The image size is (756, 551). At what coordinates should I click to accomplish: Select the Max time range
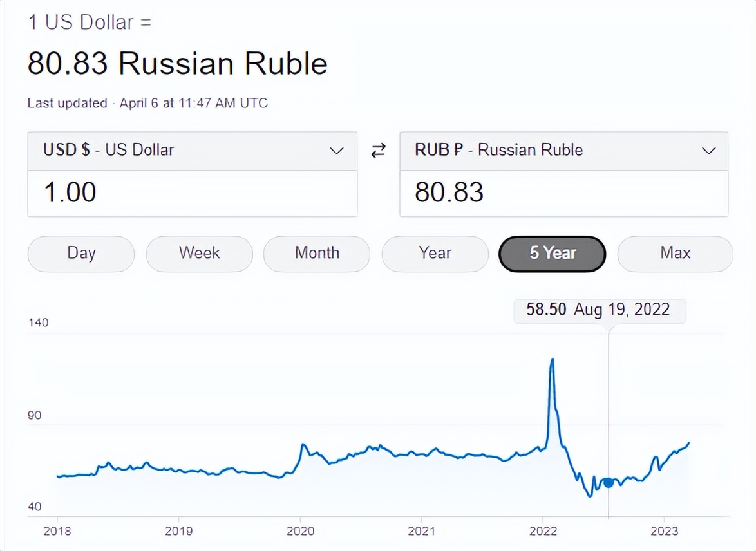tap(675, 254)
